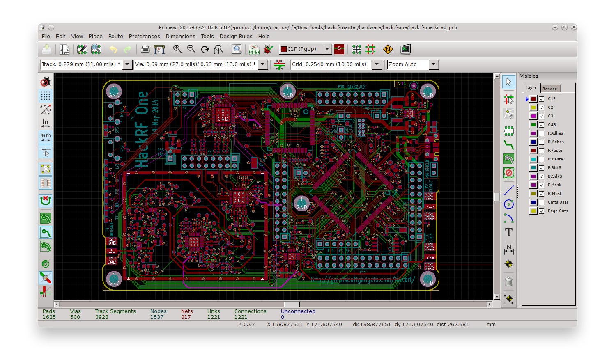
Task: Set units to millimeters
Action: tap(46, 137)
